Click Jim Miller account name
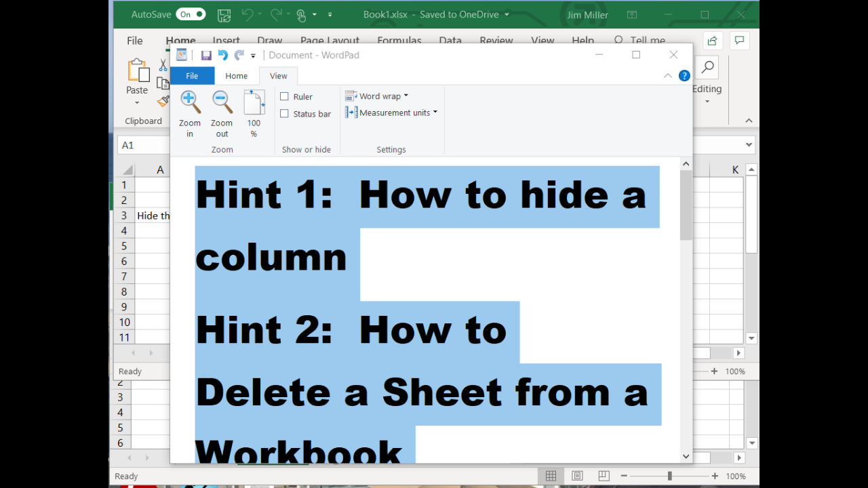 click(587, 15)
